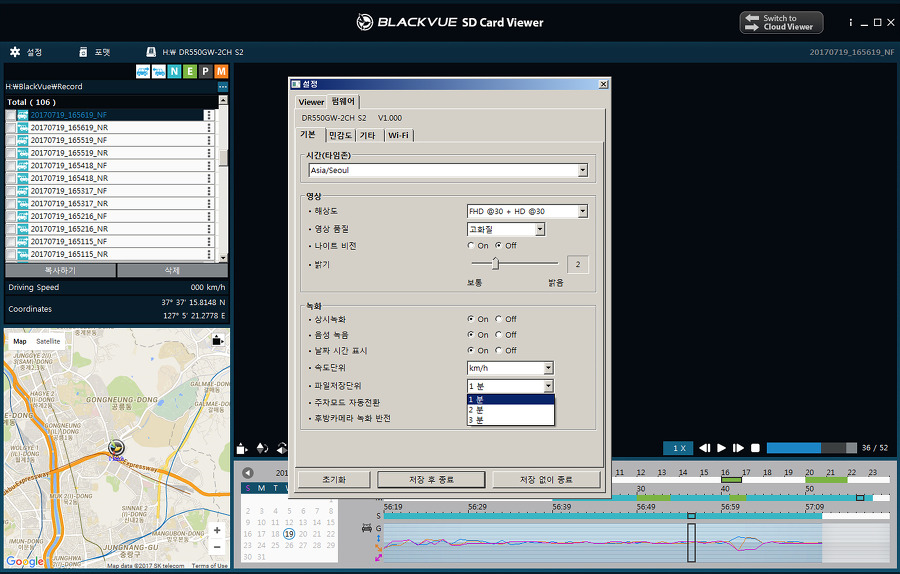The image size is (900, 574).
Task: Open options menu for 20170719_165619_NF
Action: (209, 115)
